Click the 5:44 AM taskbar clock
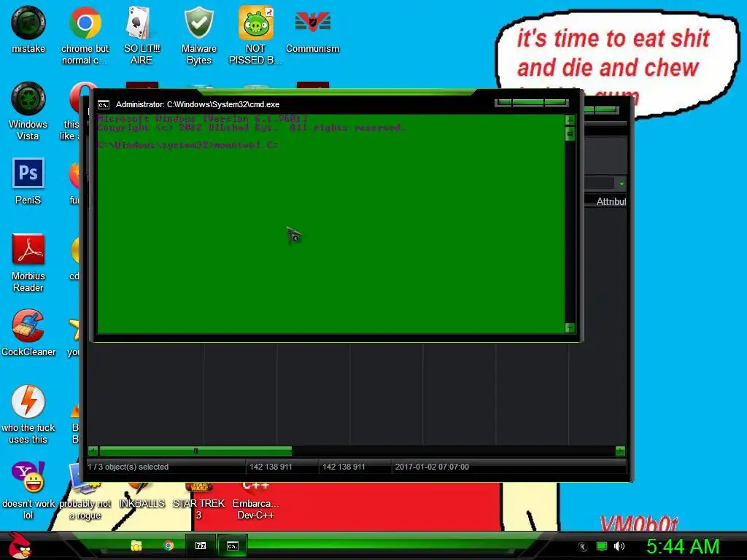The height and width of the screenshot is (560, 747). coord(683,546)
